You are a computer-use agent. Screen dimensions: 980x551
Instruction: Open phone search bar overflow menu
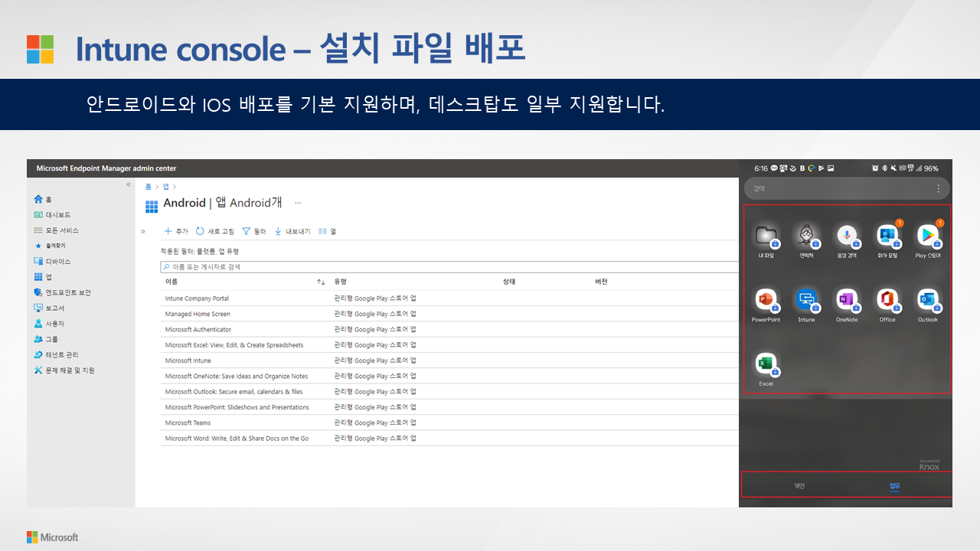[939, 188]
